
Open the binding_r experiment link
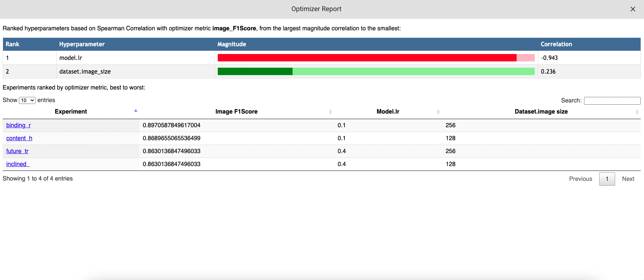[x=19, y=125]
